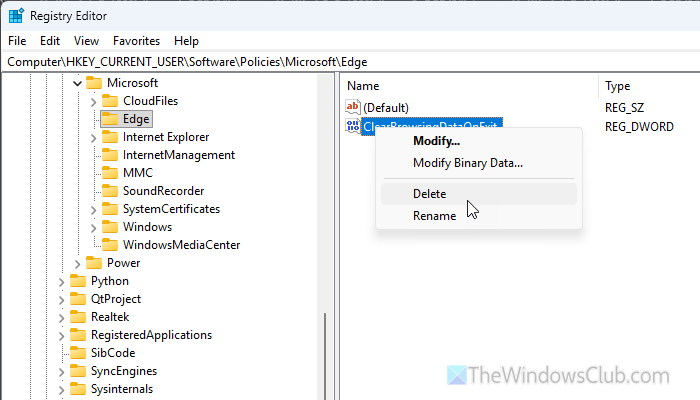Click the Internet Explorer folder icon
Image resolution: width=700 pixels, height=400 pixels.
coord(110,137)
